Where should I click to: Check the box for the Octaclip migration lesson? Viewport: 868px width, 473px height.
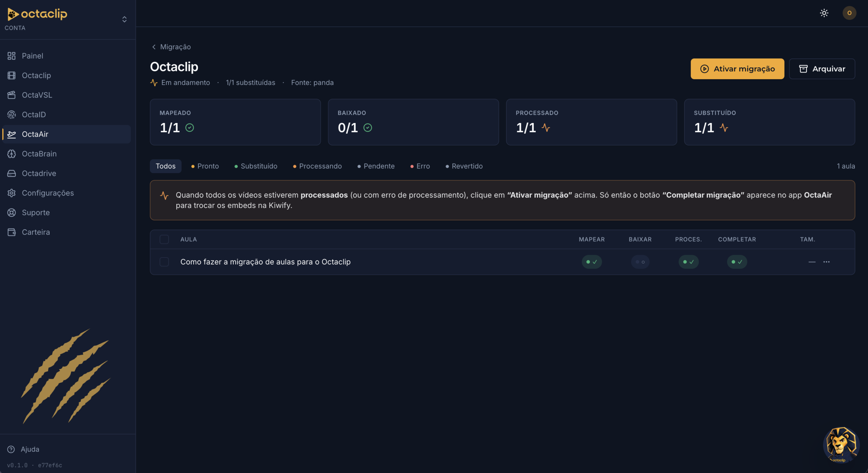point(164,262)
